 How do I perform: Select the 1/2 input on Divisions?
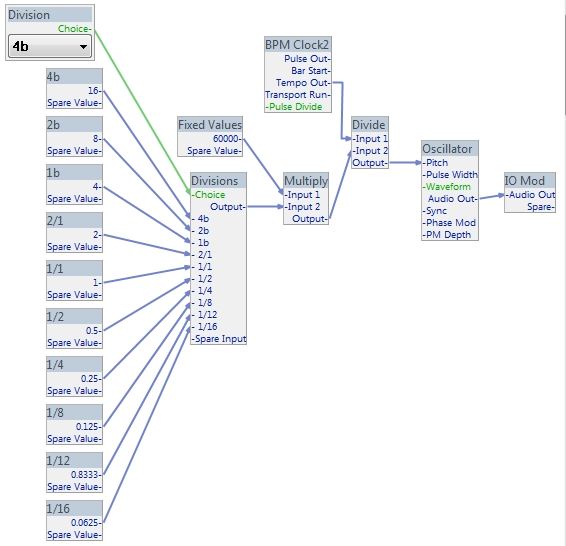coord(202,279)
